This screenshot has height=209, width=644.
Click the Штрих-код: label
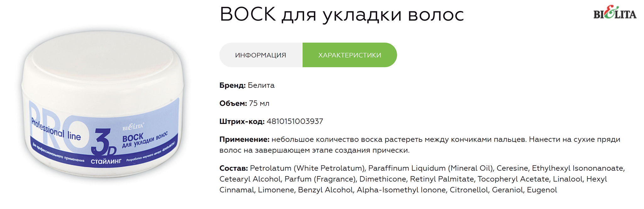[242, 121]
